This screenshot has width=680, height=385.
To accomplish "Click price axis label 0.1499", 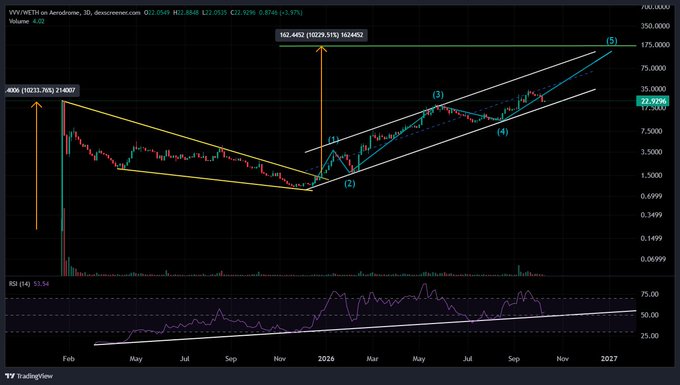I will click(652, 238).
